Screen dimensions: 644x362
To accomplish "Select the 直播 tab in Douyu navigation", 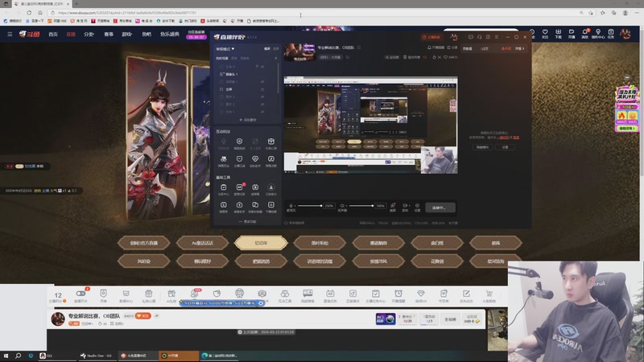I will click(71, 35).
